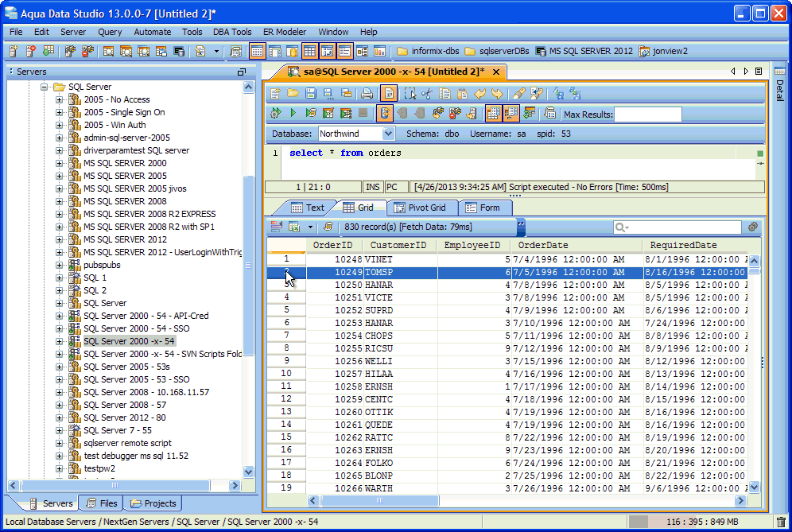The height and width of the screenshot is (532, 792).
Task: Click the Cut scissors icon
Action: click(x=427, y=94)
